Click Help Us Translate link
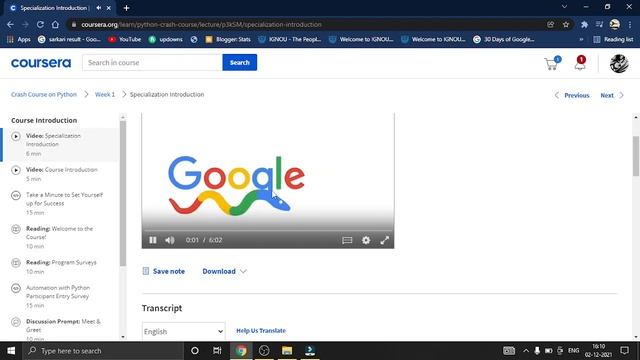 click(x=261, y=331)
